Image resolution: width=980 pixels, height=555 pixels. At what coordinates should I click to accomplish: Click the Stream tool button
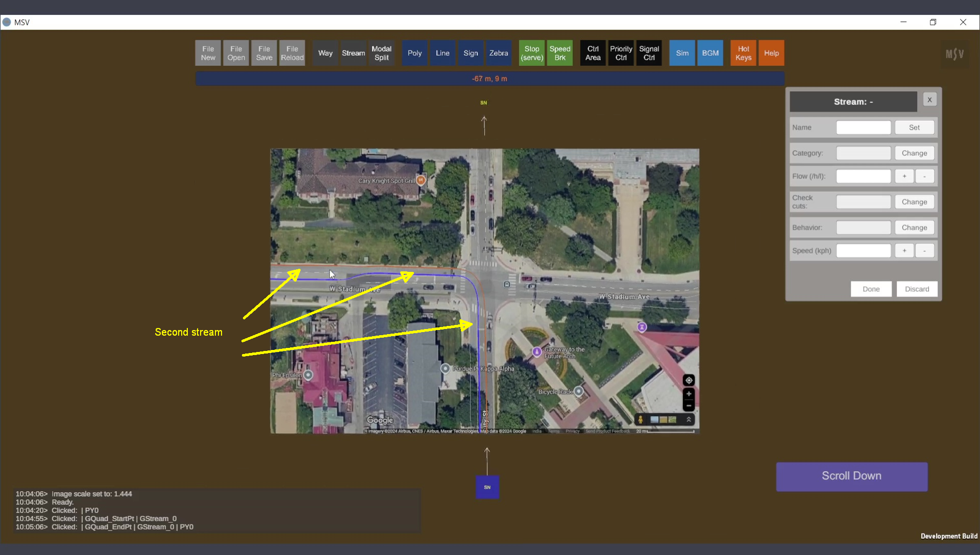353,53
